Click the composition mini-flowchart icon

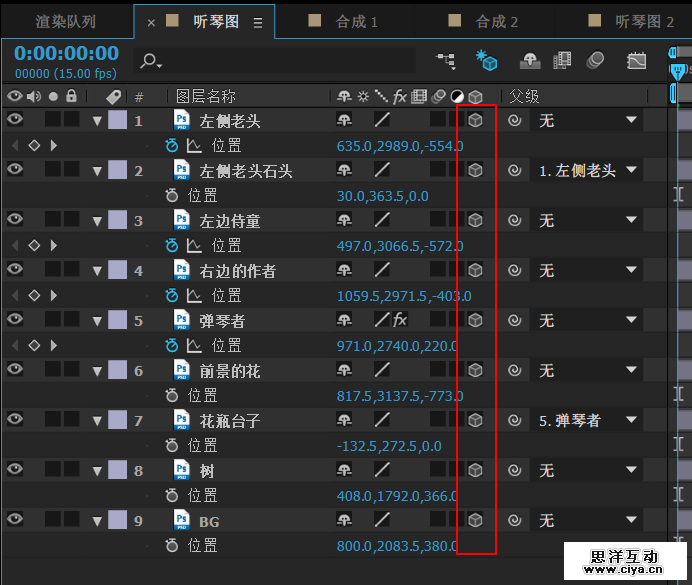tap(446, 61)
